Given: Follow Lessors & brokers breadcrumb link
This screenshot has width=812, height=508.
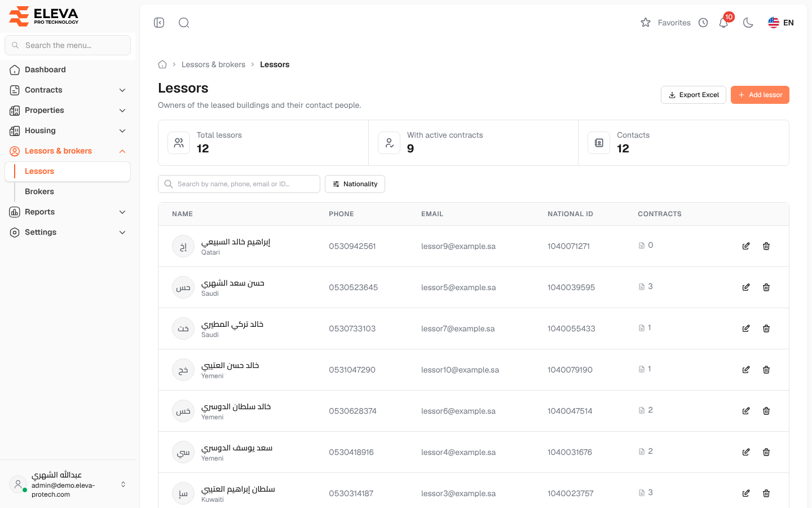Looking at the screenshot, I should pos(213,64).
